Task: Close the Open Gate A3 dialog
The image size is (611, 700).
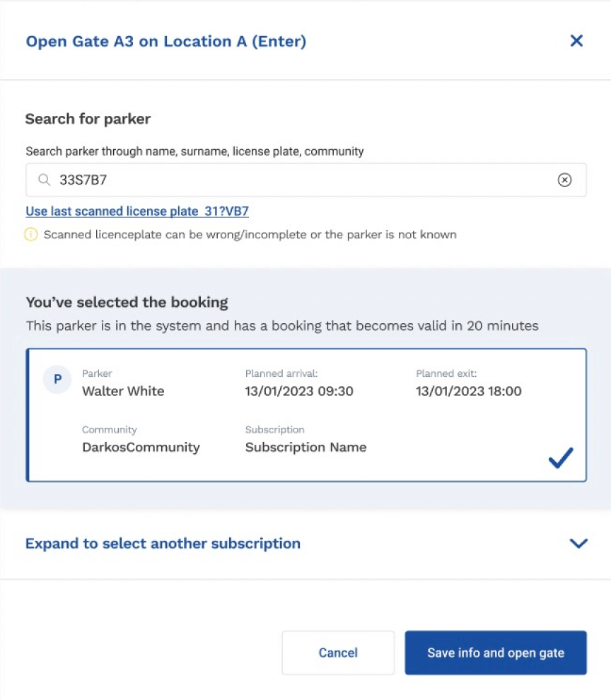Action: point(576,41)
